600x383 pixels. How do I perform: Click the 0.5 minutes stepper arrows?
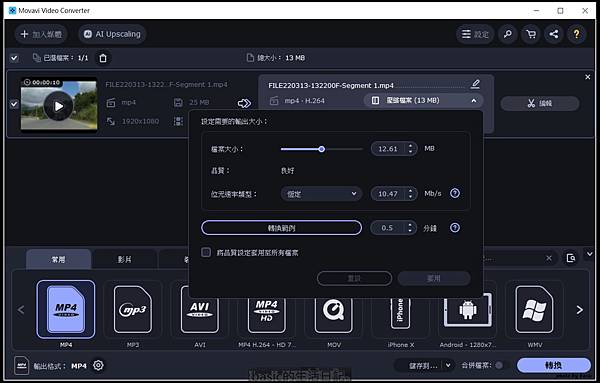pyautogui.click(x=410, y=228)
